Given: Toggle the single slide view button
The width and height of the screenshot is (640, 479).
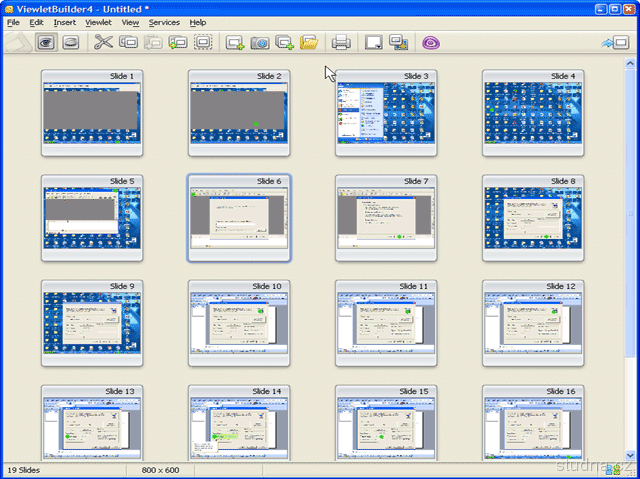Looking at the screenshot, I should point(71,42).
